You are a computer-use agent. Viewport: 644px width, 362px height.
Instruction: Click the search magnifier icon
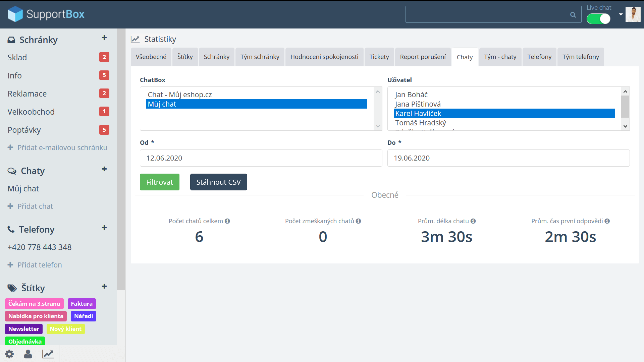[x=573, y=15]
